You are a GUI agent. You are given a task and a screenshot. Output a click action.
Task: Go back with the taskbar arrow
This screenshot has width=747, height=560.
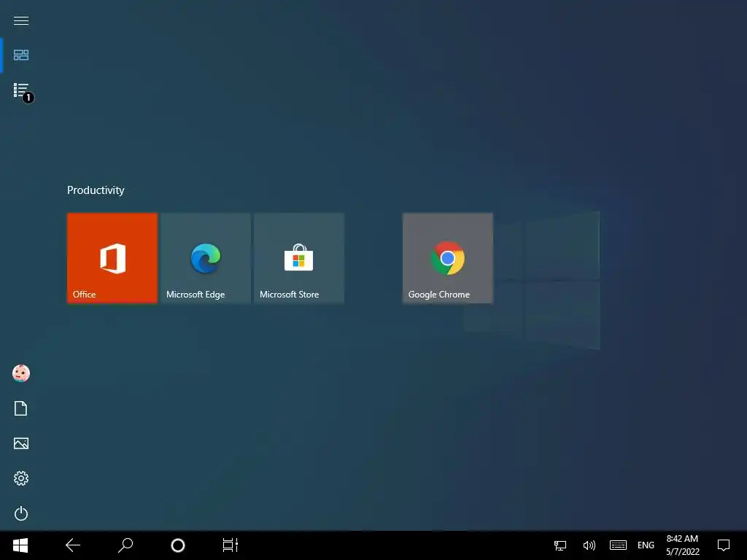click(x=73, y=545)
